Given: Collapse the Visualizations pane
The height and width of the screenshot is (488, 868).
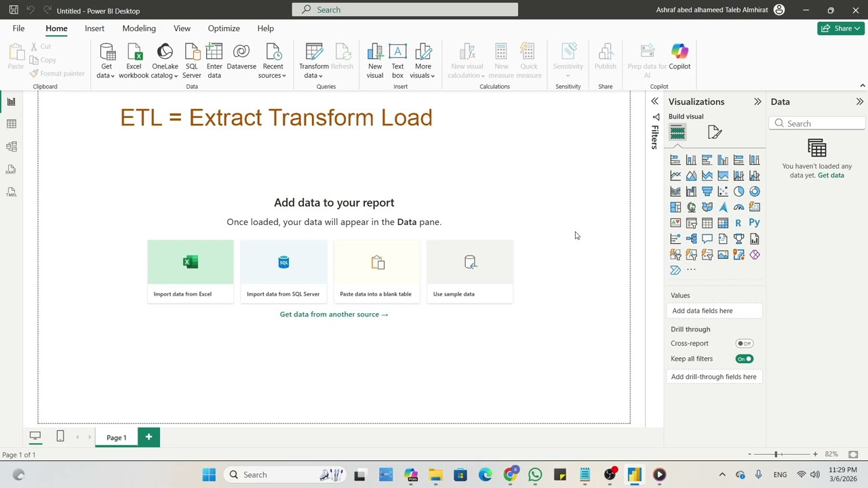Looking at the screenshot, I should pyautogui.click(x=757, y=102).
